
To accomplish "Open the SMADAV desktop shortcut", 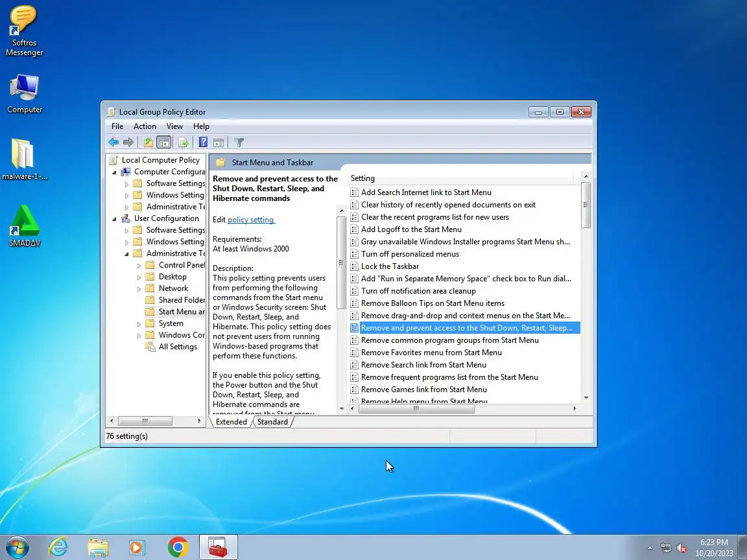I will (x=24, y=226).
